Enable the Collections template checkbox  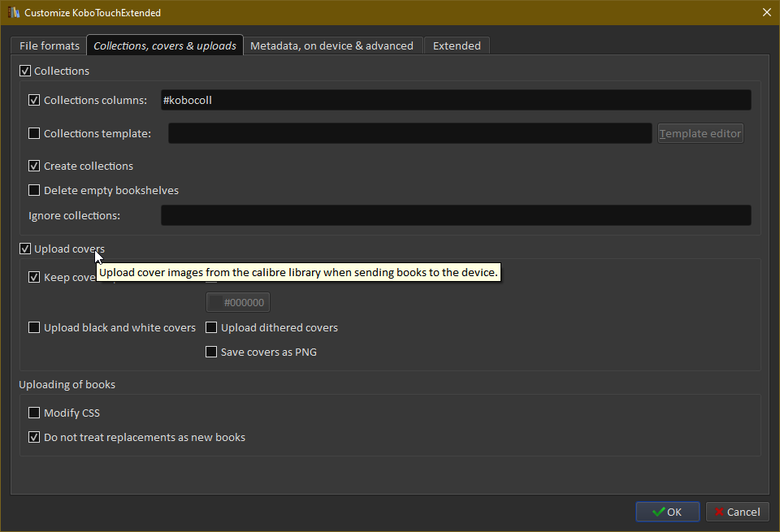pyautogui.click(x=34, y=133)
